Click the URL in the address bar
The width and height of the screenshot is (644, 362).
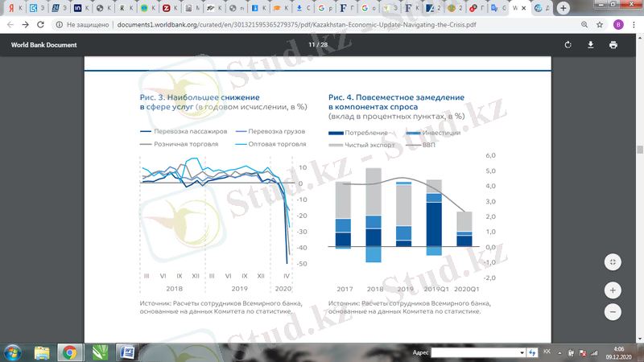[x=296, y=25]
